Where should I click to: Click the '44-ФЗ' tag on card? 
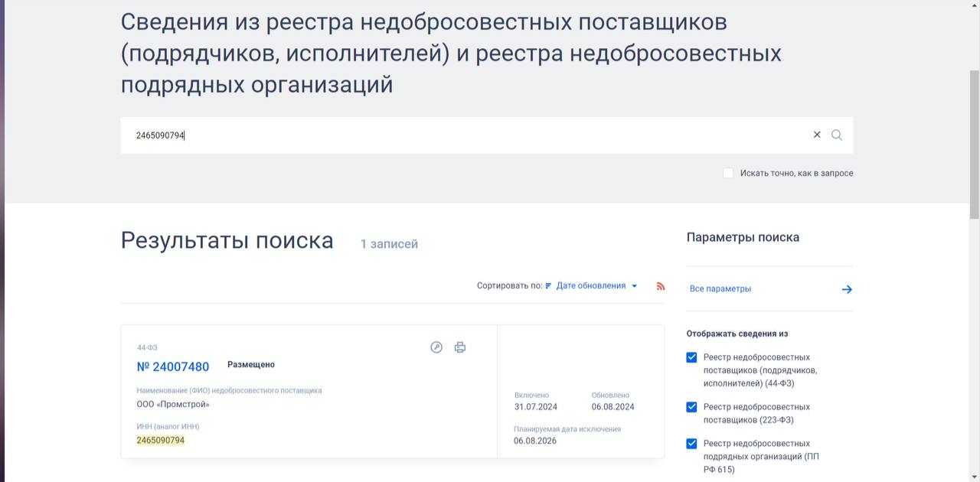pyautogui.click(x=147, y=348)
